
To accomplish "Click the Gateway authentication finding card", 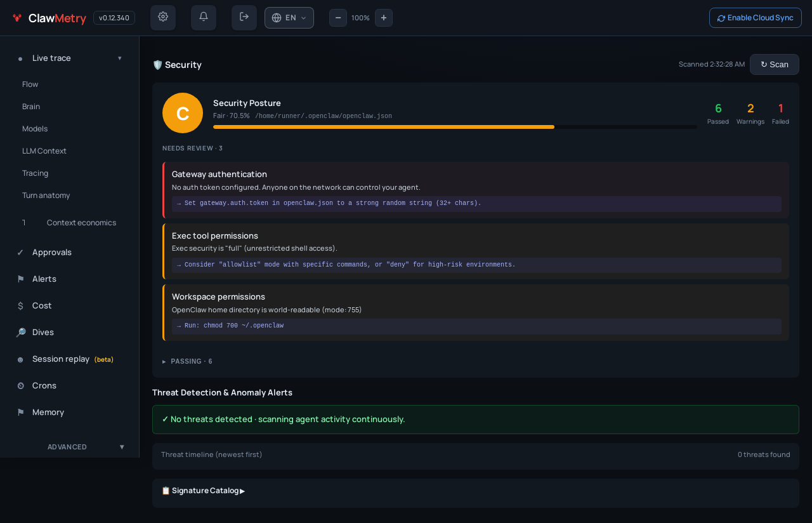I will pyautogui.click(x=476, y=190).
